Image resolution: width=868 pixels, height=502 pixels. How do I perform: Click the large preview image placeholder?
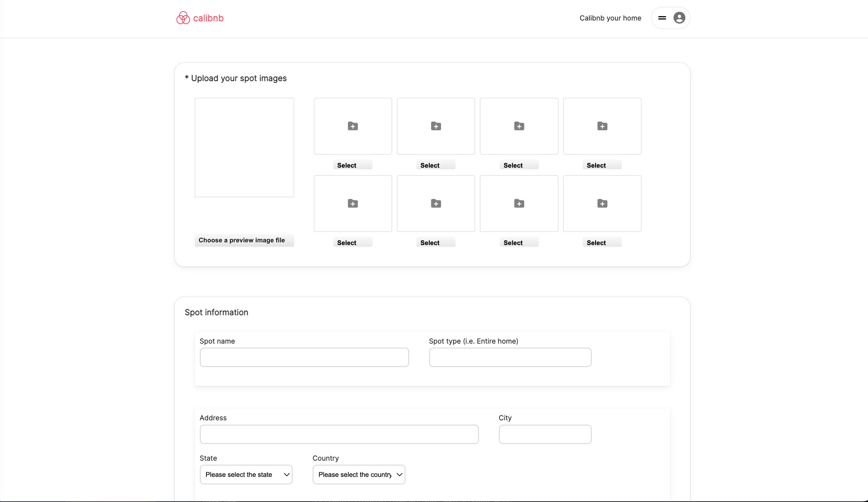coord(244,147)
